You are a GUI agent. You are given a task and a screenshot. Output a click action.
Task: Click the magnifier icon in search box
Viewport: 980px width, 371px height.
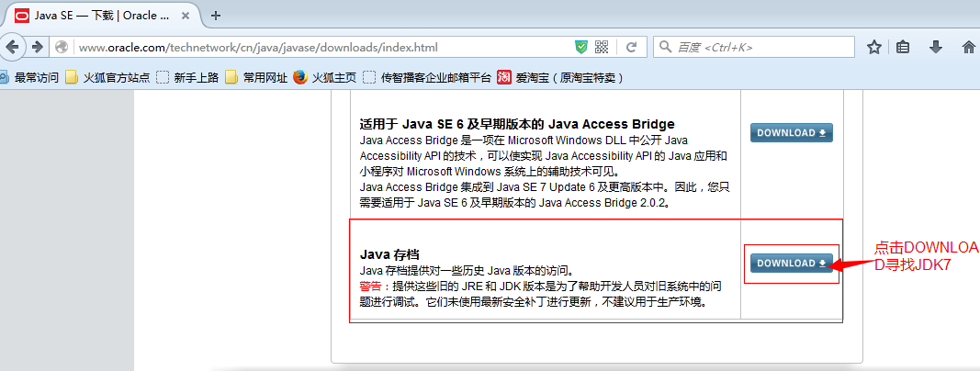tap(666, 47)
